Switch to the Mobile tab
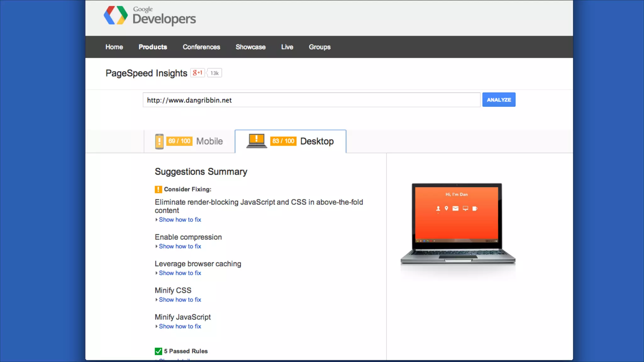 (209, 141)
